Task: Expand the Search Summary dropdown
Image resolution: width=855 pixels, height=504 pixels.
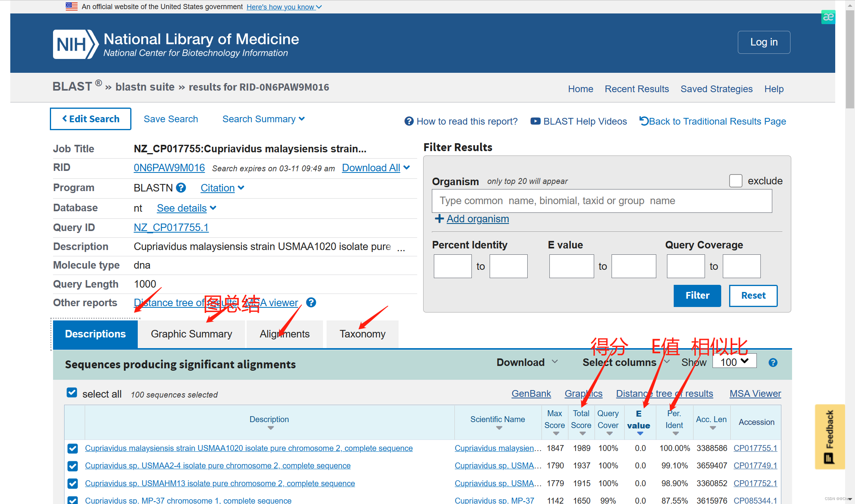Action: 263,119
